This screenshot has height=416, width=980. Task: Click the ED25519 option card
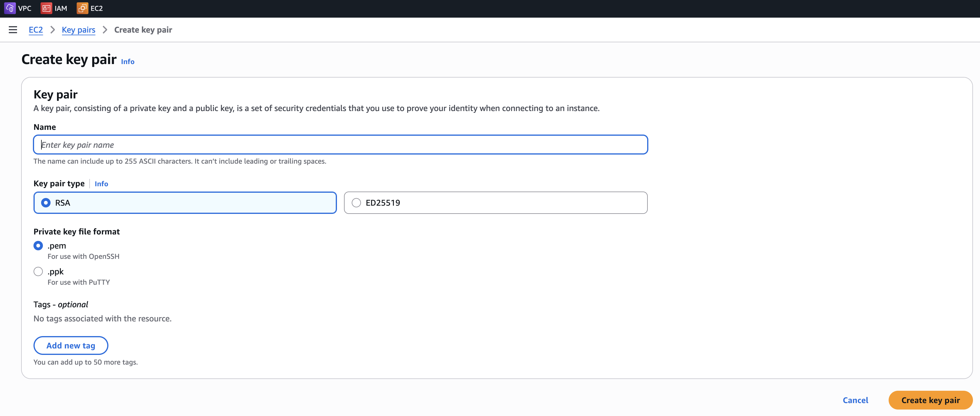pos(495,203)
